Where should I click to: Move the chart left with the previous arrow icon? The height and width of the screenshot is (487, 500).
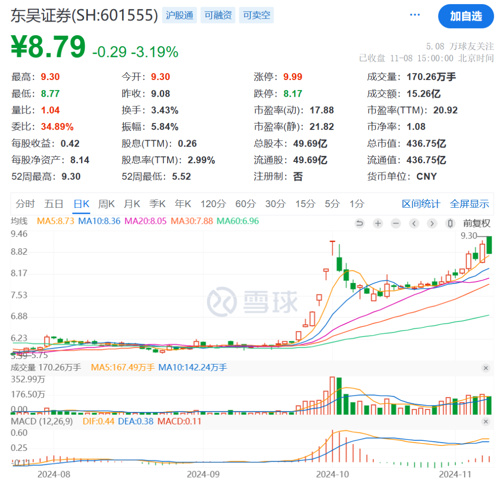414,223
